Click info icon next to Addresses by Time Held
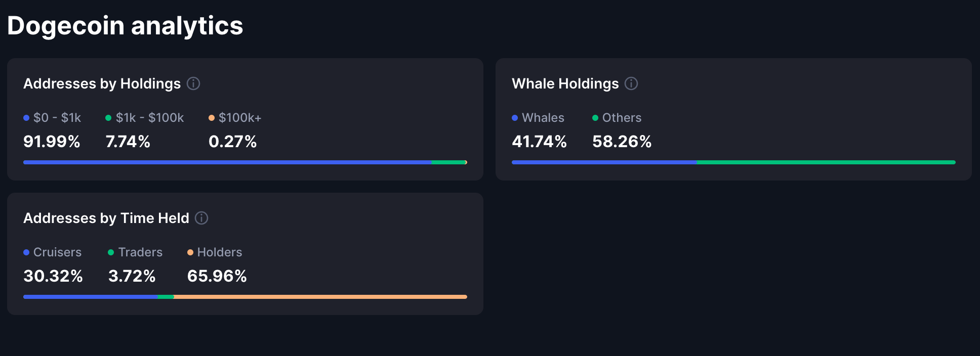This screenshot has height=356, width=980. [201, 218]
